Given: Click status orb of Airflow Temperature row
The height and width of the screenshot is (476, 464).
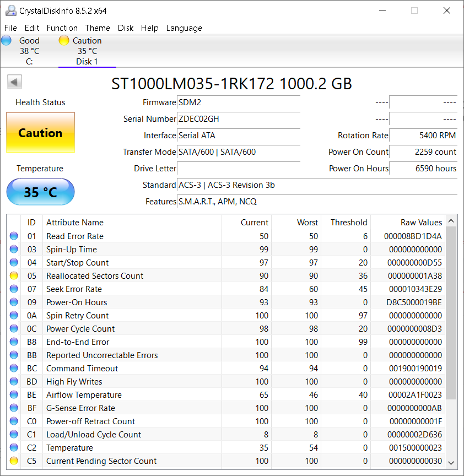Looking at the screenshot, I should pos(14,394).
